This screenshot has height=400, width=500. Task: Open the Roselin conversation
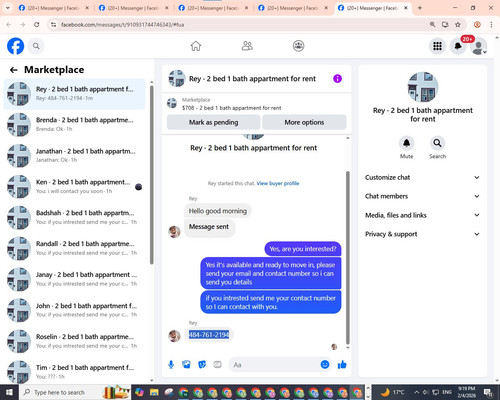click(74, 341)
